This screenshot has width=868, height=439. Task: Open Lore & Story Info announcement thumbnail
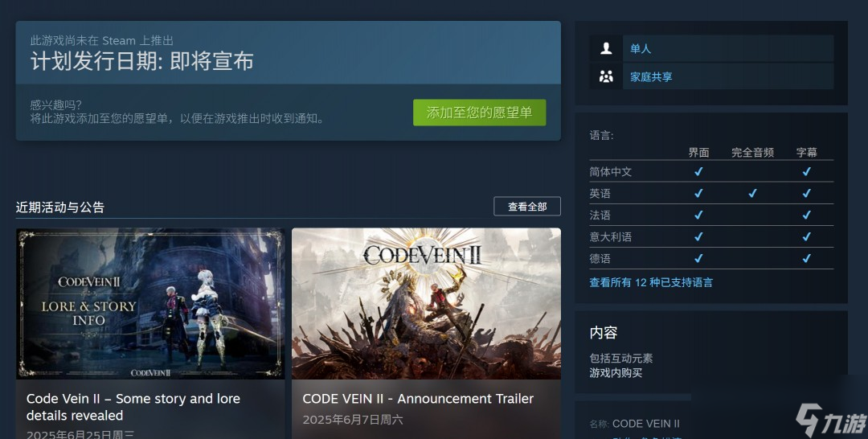tap(150, 303)
